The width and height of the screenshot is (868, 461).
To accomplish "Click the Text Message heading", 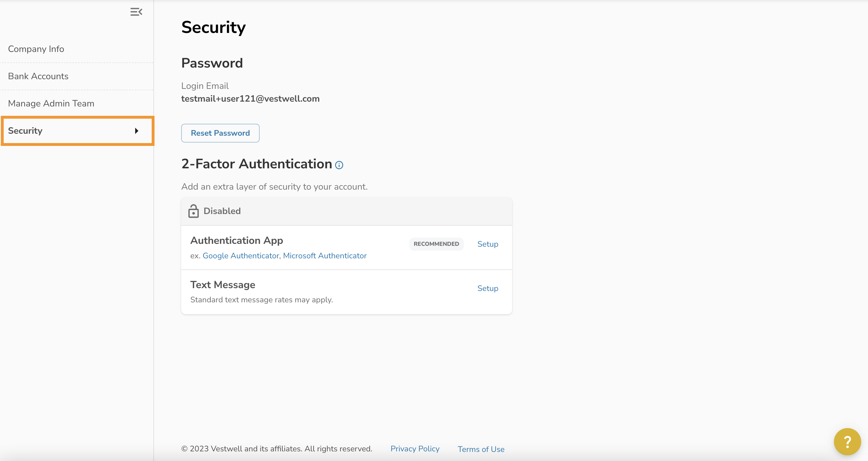I will [223, 285].
